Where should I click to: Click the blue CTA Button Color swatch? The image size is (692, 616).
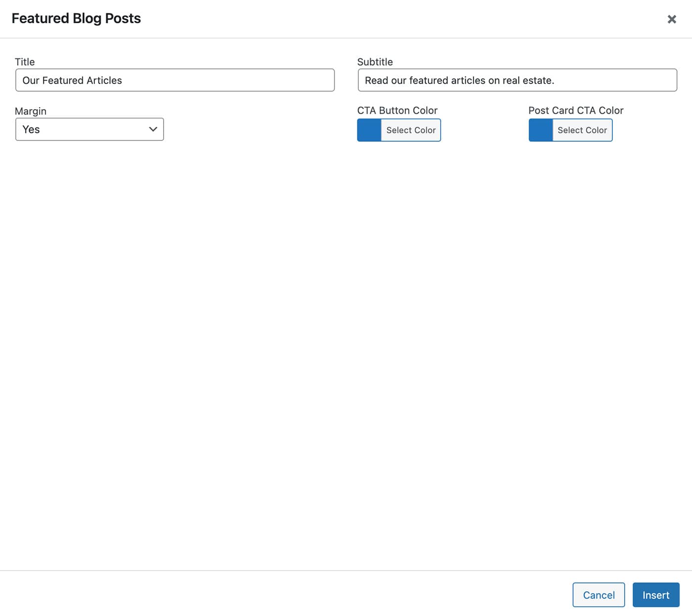tap(369, 130)
